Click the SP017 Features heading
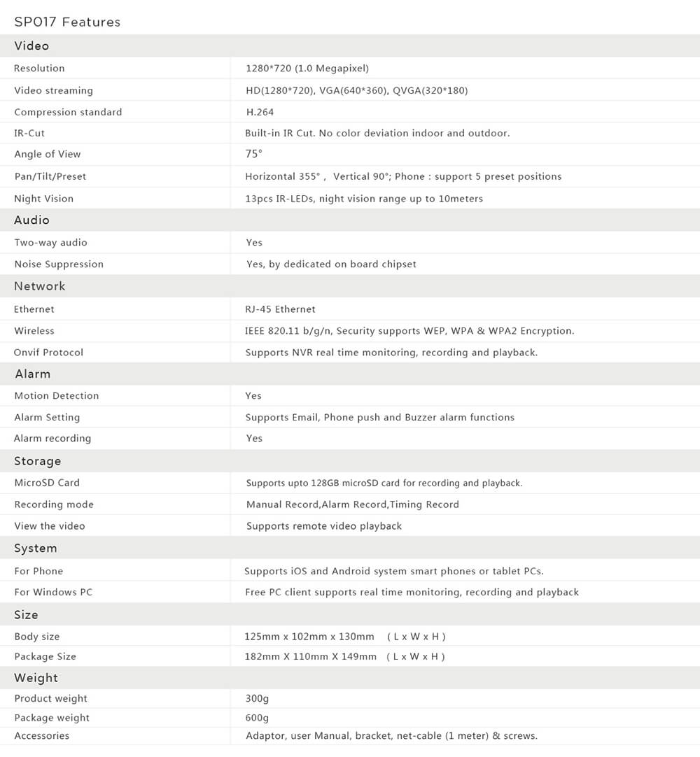This screenshot has width=700, height=757. coord(67,22)
